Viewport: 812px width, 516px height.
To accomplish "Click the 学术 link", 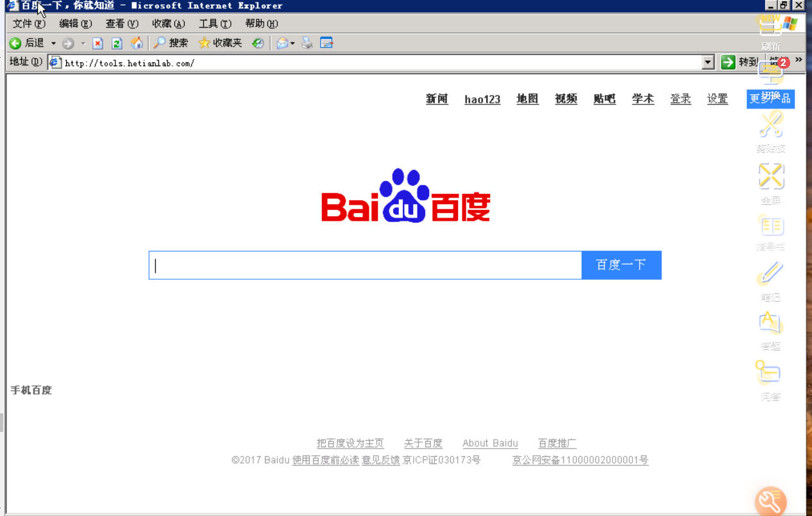I will point(643,99).
